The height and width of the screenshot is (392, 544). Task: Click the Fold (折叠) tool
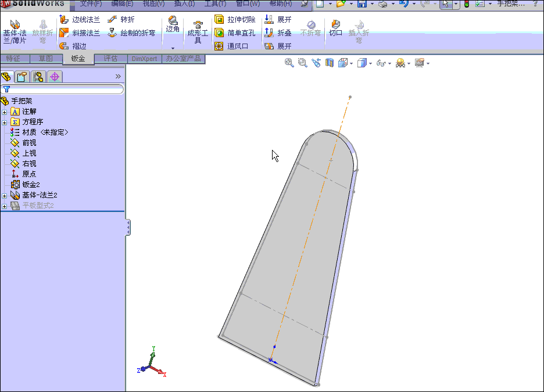point(278,33)
